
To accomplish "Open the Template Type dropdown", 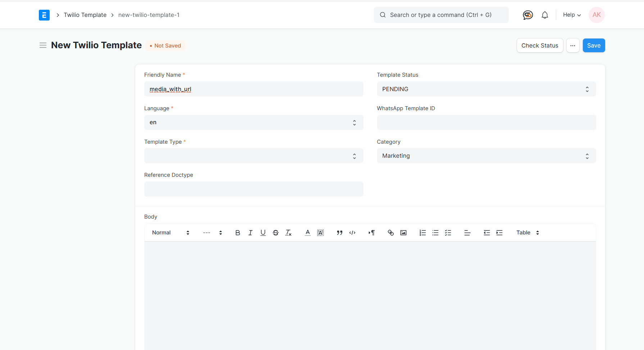I will [x=253, y=156].
